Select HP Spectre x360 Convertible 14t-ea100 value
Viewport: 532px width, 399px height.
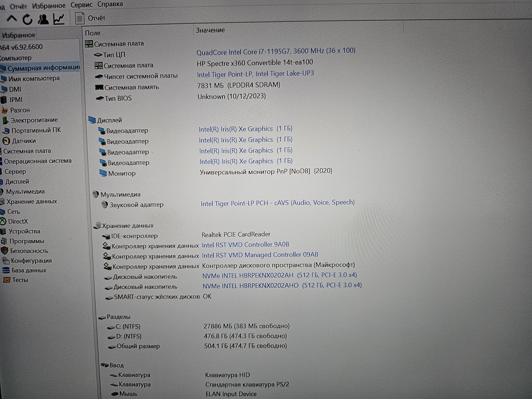click(x=255, y=63)
